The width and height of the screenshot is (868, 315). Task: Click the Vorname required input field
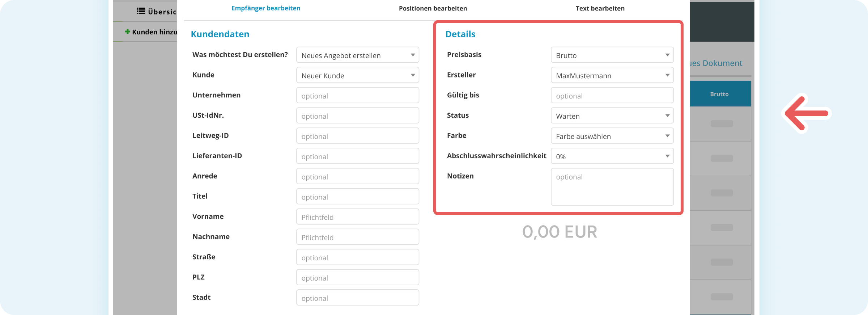357,217
